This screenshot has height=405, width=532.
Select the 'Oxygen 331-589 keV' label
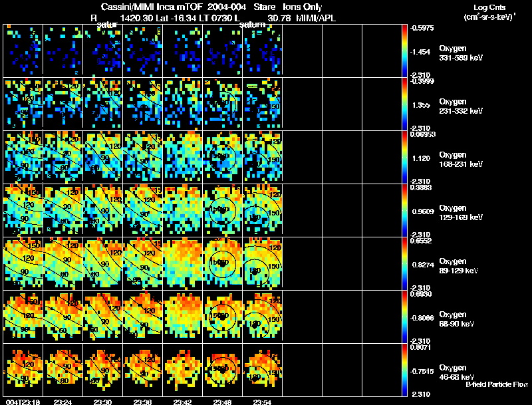click(x=461, y=53)
